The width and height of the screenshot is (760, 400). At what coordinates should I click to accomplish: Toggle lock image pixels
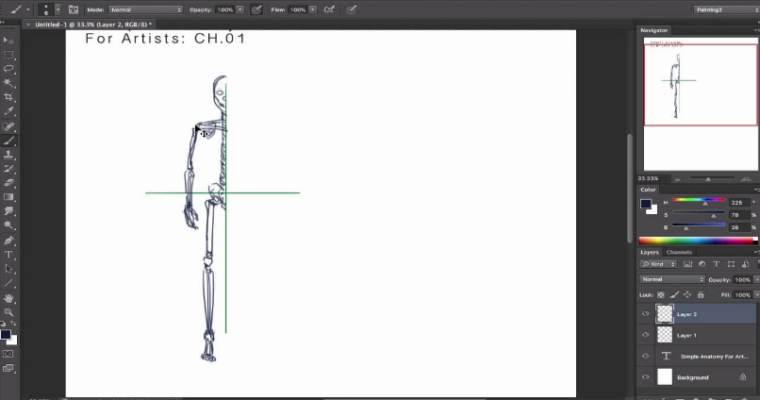click(674, 294)
